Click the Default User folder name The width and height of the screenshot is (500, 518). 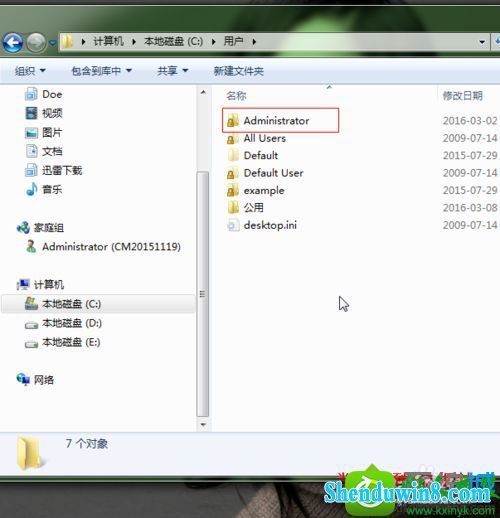274,173
